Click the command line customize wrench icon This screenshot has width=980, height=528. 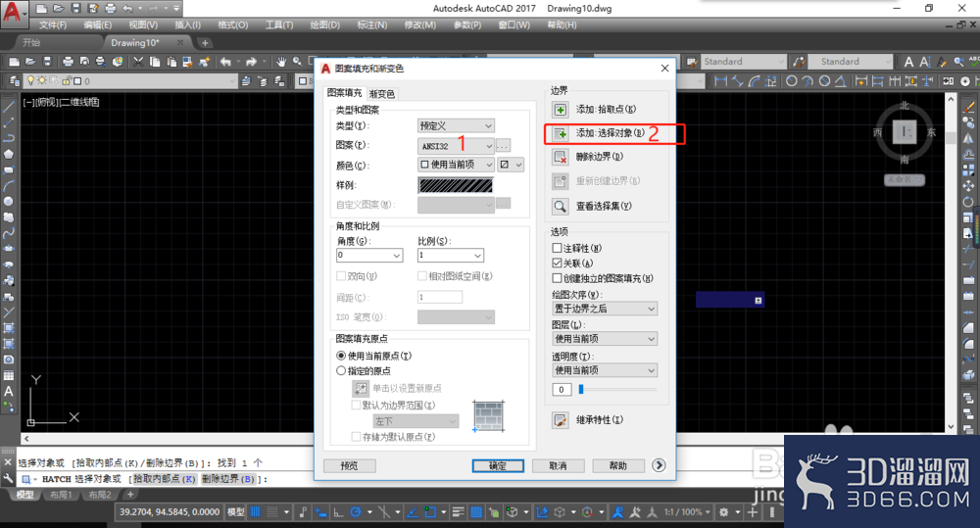pos(8,479)
